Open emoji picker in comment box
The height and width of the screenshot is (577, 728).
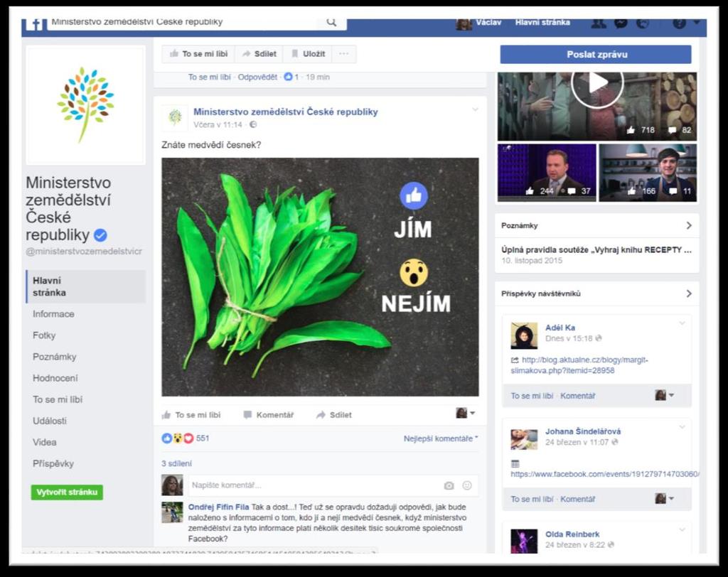coord(467,485)
